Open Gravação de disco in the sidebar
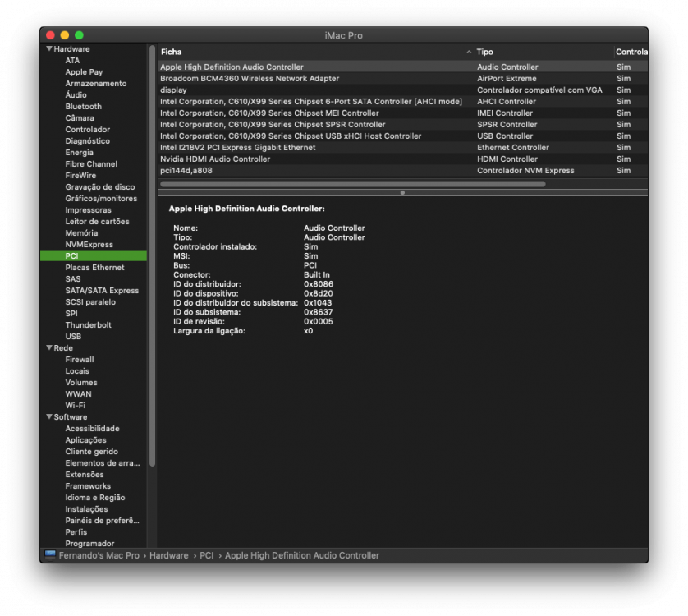This screenshot has width=688, height=616. 100,187
